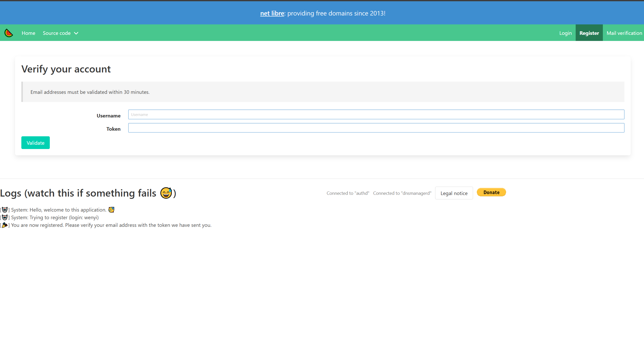Viewport: 644px width, 356px height.
Task: Click the icon before the welcome log entry
Action: click(x=5, y=210)
